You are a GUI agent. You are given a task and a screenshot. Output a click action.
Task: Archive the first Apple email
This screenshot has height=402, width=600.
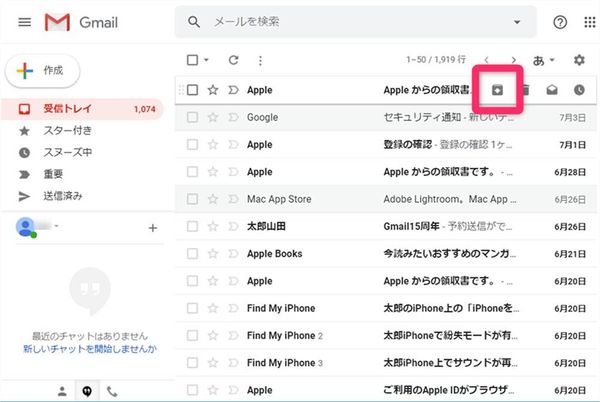coord(497,90)
